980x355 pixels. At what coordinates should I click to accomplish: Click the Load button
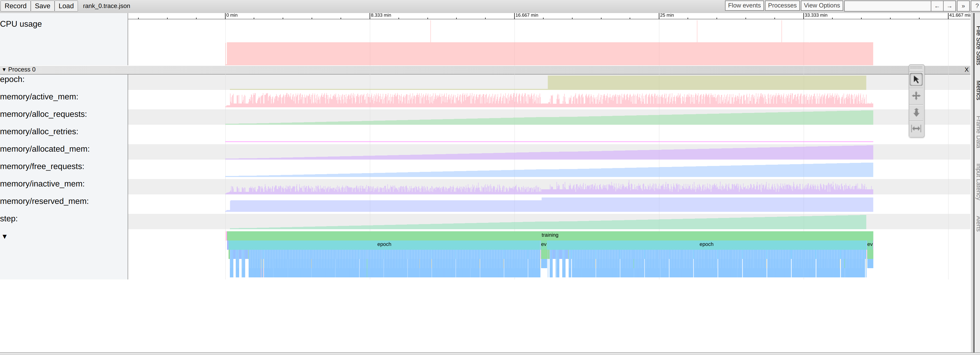coord(66,6)
